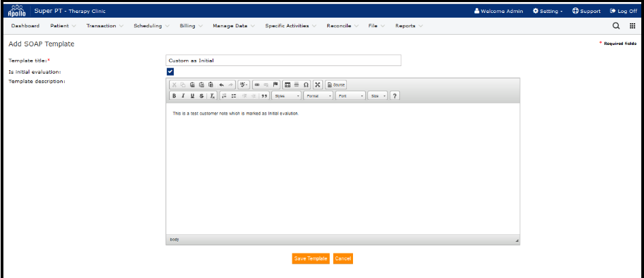Toggle bold formatting in the editor
The width and height of the screenshot is (644, 278).
(174, 96)
